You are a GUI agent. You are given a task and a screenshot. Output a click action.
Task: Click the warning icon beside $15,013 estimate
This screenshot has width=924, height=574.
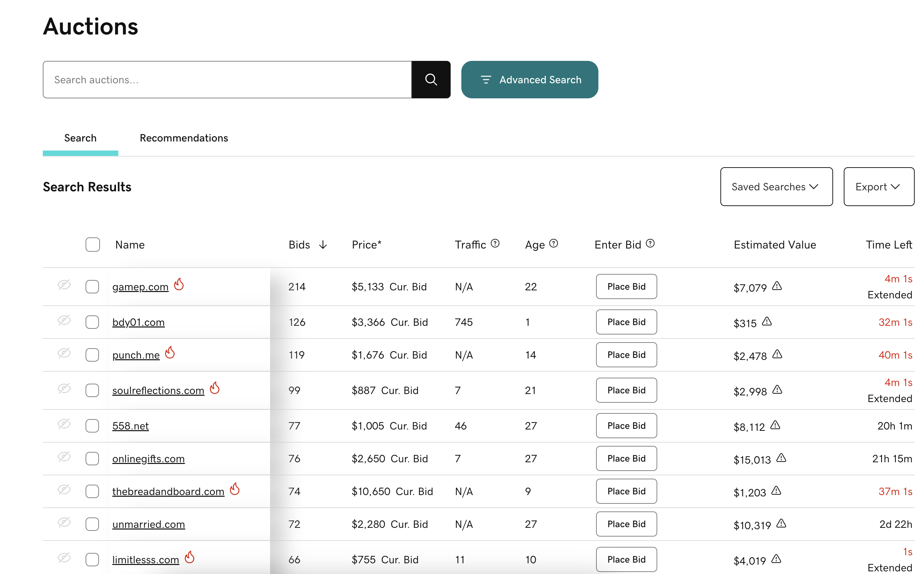pyautogui.click(x=781, y=458)
